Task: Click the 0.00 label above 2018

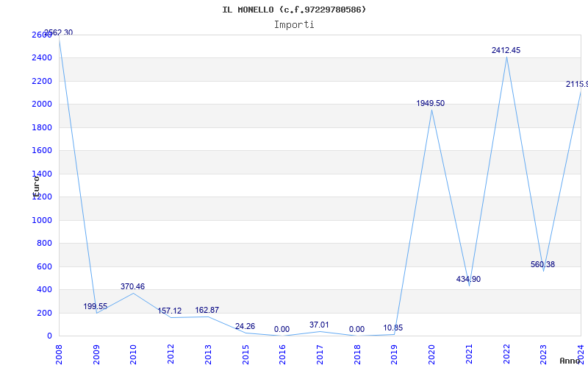Action: [x=356, y=329]
